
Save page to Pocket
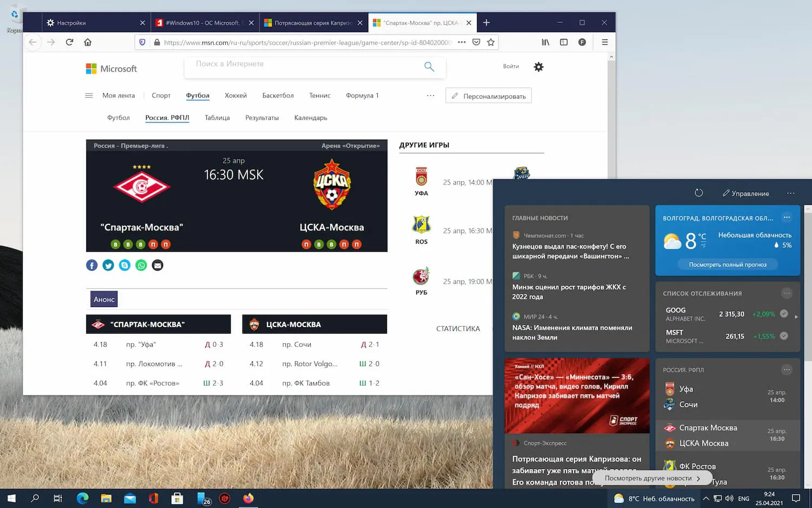pyautogui.click(x=476, y=42)
